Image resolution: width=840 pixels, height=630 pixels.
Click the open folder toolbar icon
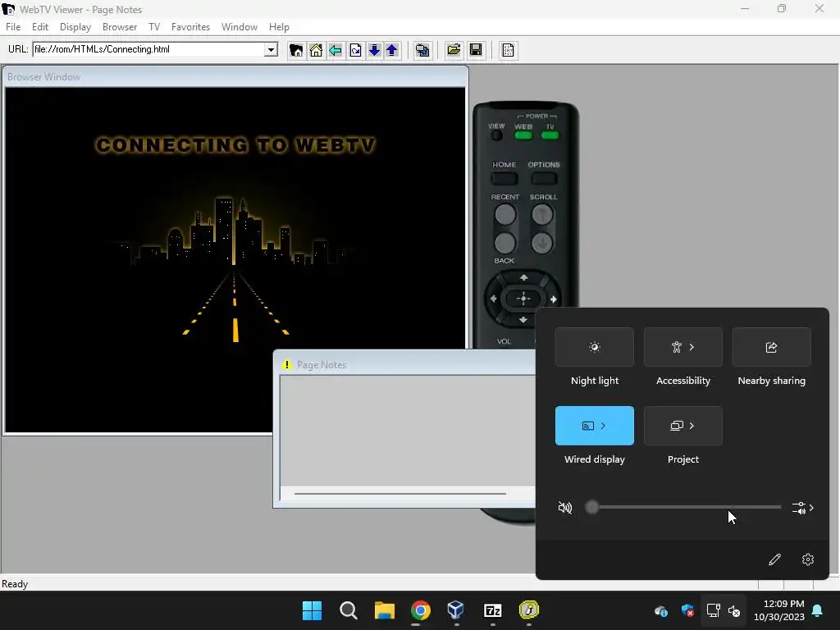(453, 50)
